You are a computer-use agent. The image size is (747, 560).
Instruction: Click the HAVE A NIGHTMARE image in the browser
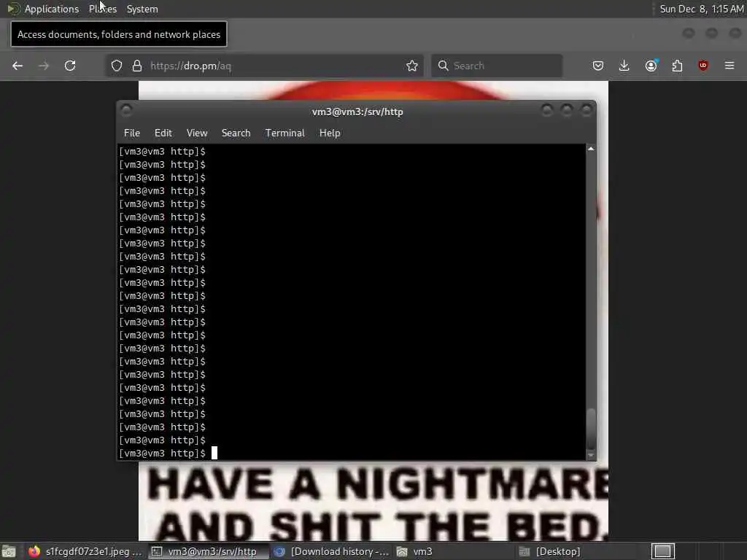click(373, 502)
